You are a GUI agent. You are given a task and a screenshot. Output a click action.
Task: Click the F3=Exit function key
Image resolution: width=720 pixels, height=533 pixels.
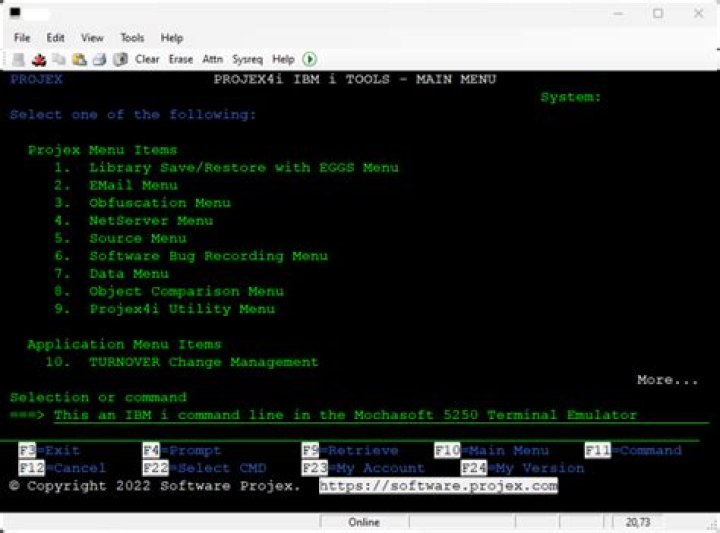49,450
